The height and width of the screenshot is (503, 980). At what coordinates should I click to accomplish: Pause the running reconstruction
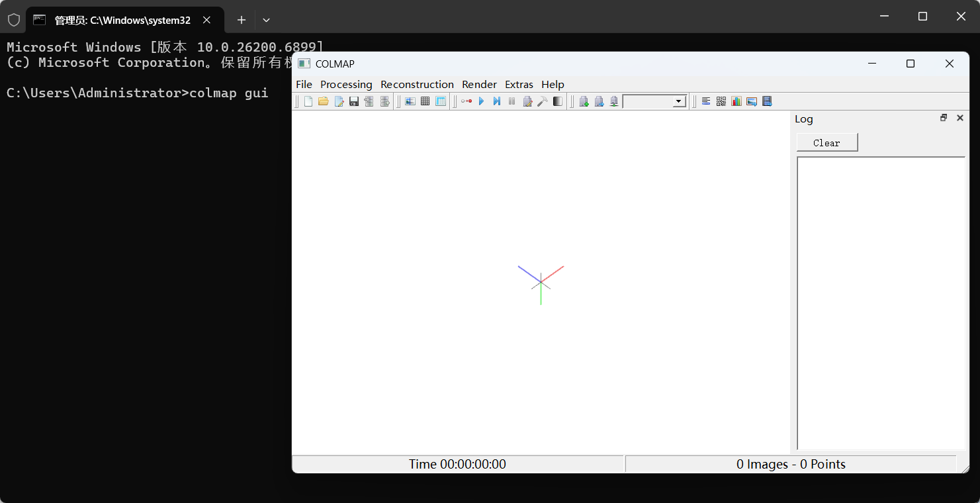pyautogui.click(x=511, y=101)
